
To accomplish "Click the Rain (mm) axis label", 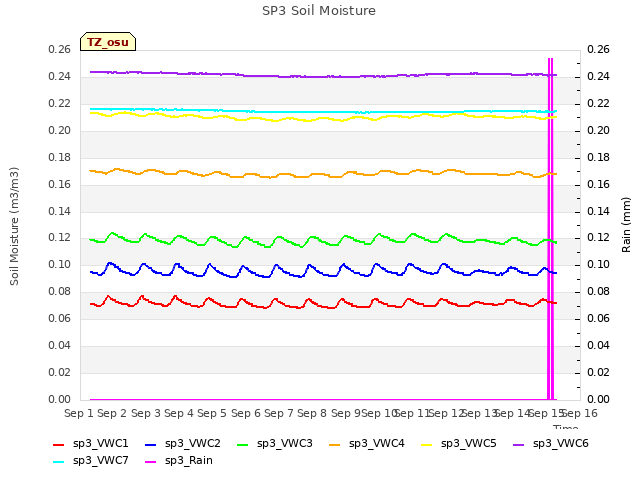I will [x=626, y=224].
